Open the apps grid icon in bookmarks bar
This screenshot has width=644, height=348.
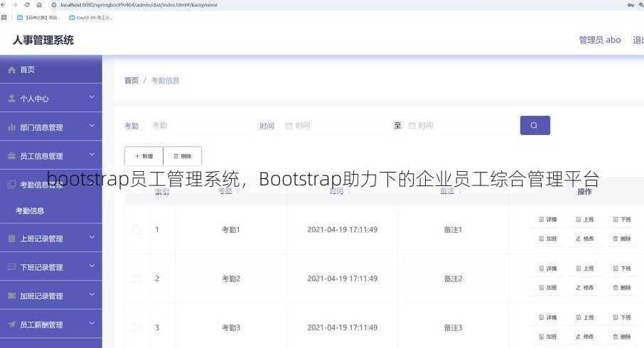click(4, 18)
